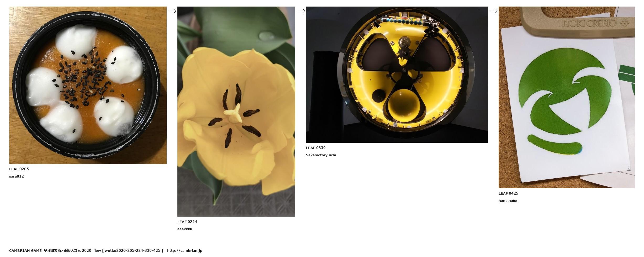Select the author name aaakkkk
This screenshot has width=644, height=257.
(x=185, y=229)
